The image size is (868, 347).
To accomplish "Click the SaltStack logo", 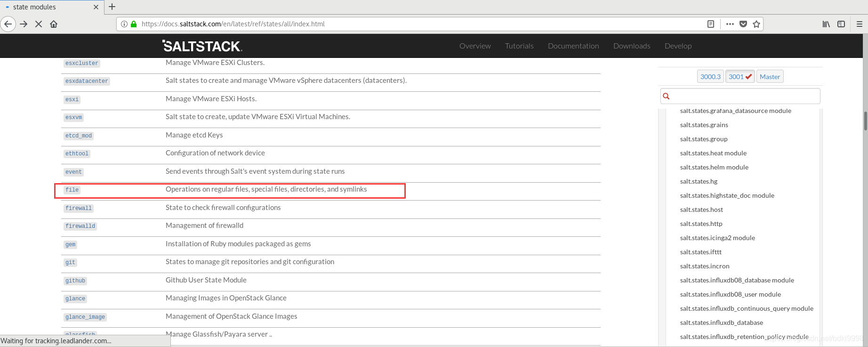I will point(202,46).
